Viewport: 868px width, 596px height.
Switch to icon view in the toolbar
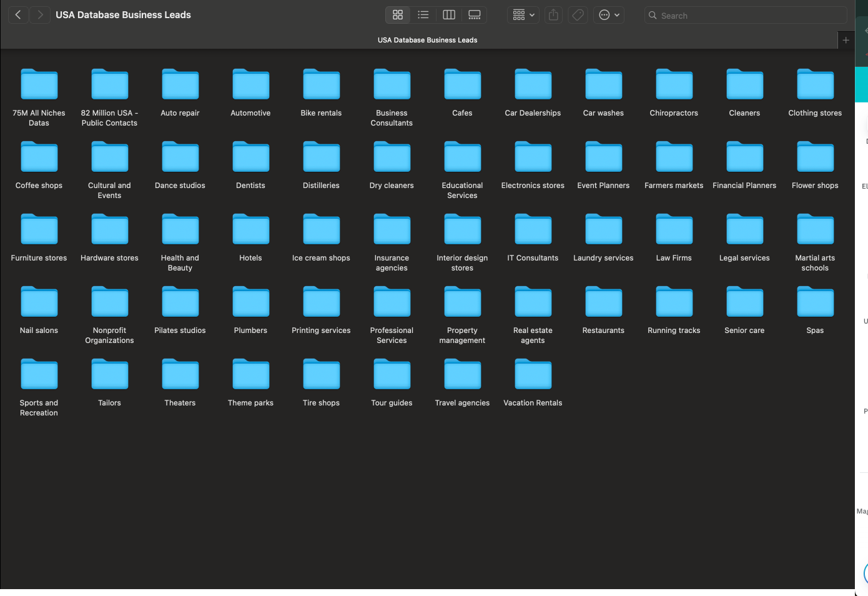coord(398,14)
